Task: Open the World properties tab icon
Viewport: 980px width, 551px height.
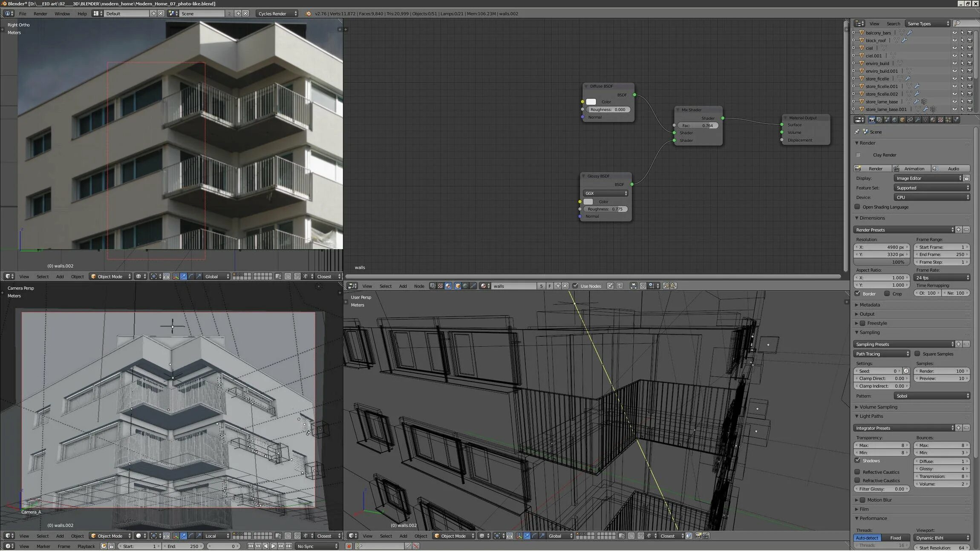Action: coord(894,120)
